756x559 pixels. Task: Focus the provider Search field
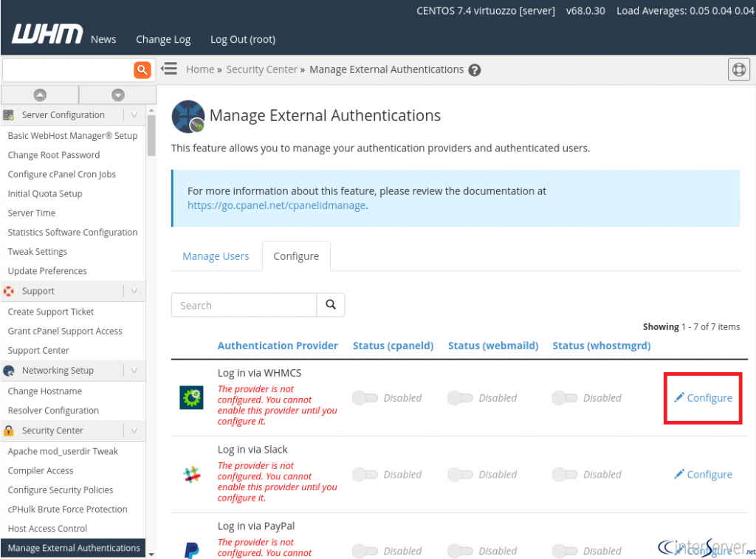tap(244, 305)
